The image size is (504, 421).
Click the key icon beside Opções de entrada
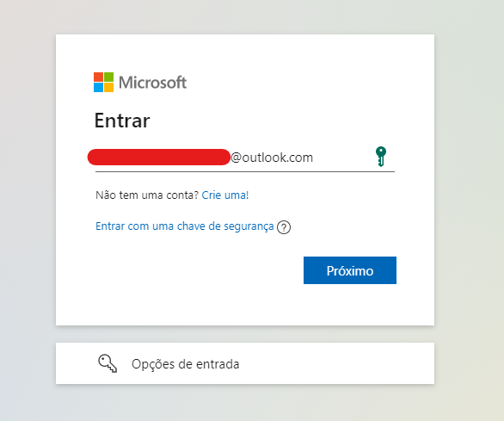pyautogui.click(x=108, y=363)
